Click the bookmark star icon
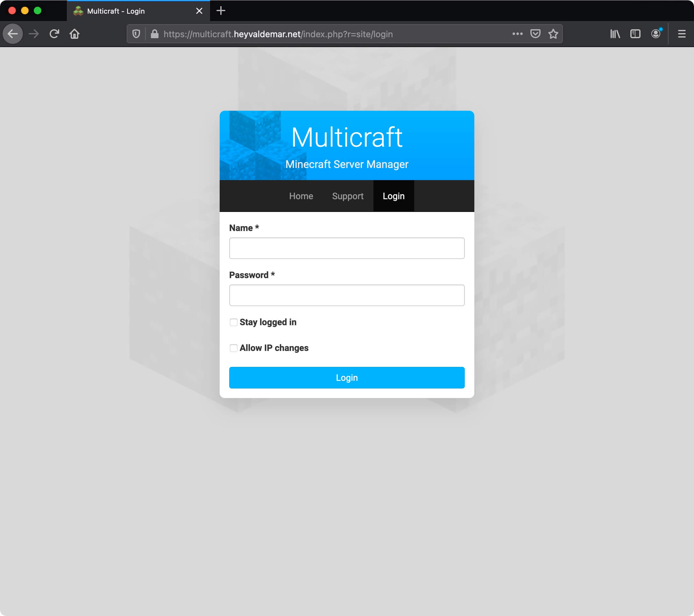The width and height of the screenshot is (694, 616). coord(553,34)
